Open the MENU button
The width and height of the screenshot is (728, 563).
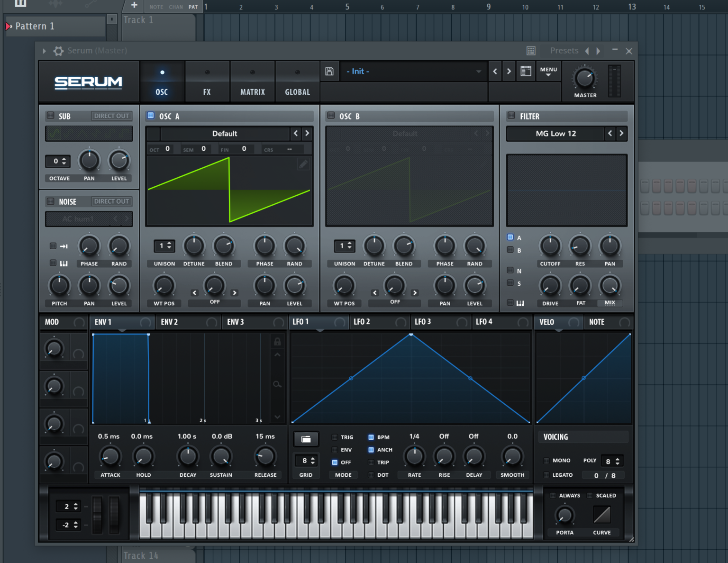(548, 71)
